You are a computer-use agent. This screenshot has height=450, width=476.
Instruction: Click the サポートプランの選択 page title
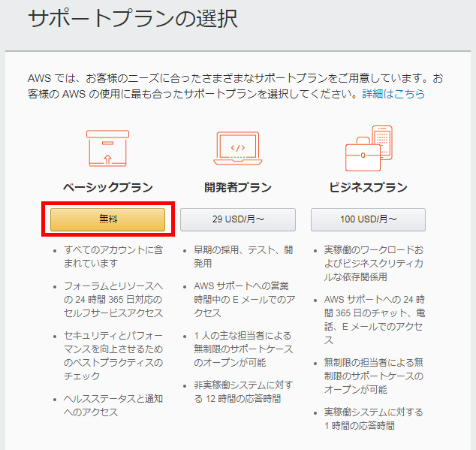coord(133,19)
